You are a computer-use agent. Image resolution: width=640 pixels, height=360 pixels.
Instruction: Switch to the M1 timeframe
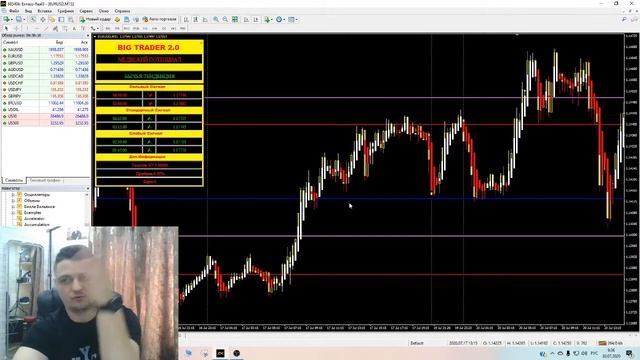pyautogui.click(x=108, y=28)
